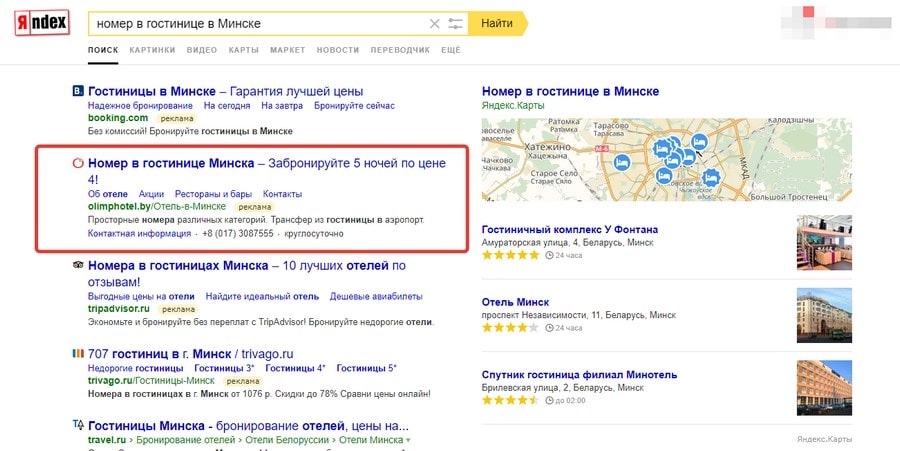Click the Отель Минск photo thumbnail
This screenshot has width=900, height=451.
point(824,315)
